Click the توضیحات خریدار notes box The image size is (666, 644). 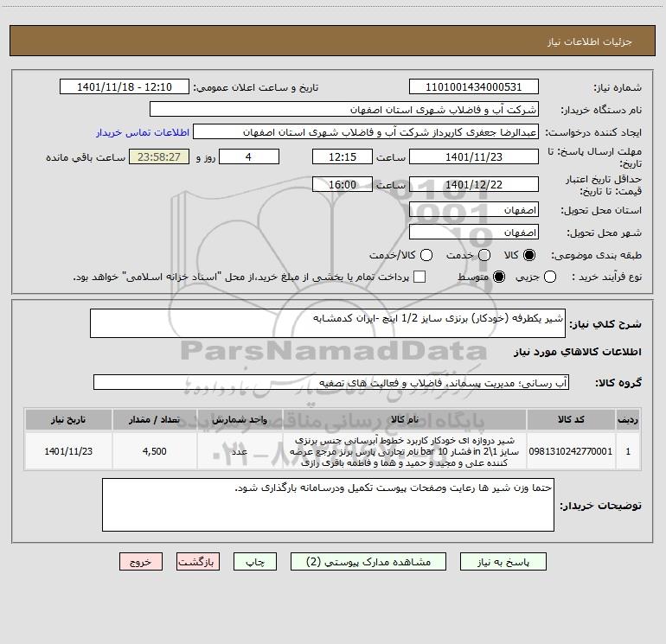[x=328, y=505]
